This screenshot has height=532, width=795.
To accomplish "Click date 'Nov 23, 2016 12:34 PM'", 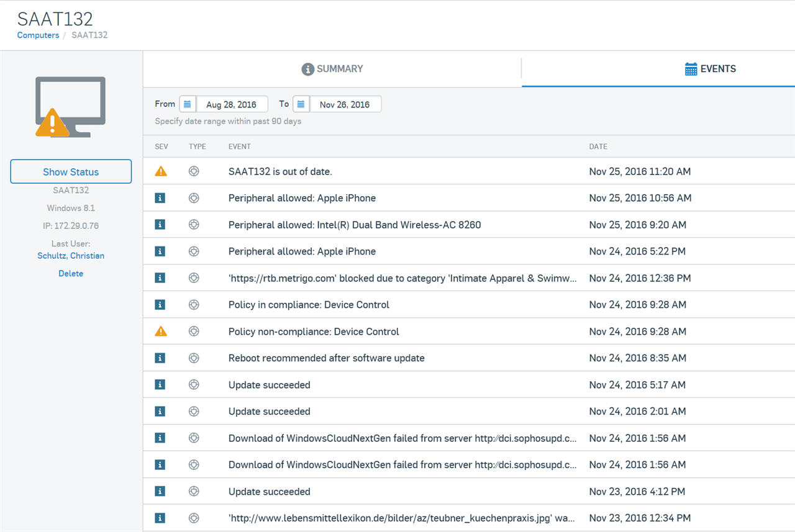I will click(x=640, y=518).
